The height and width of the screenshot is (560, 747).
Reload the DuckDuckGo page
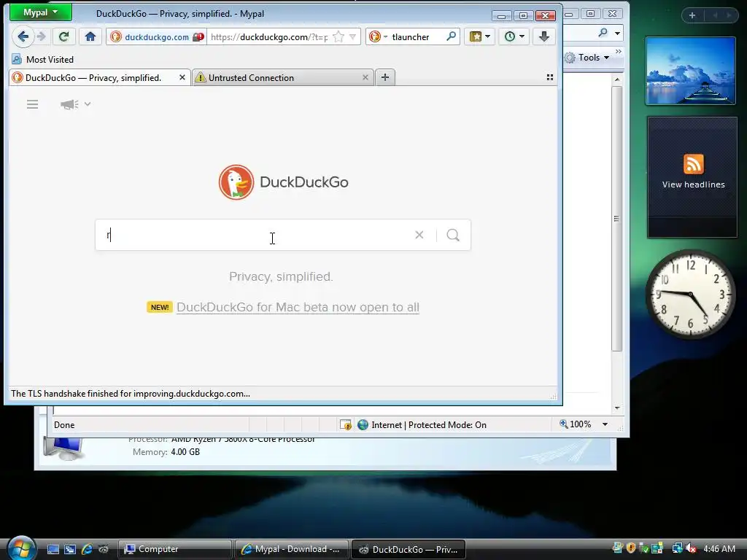coord(64,36)
